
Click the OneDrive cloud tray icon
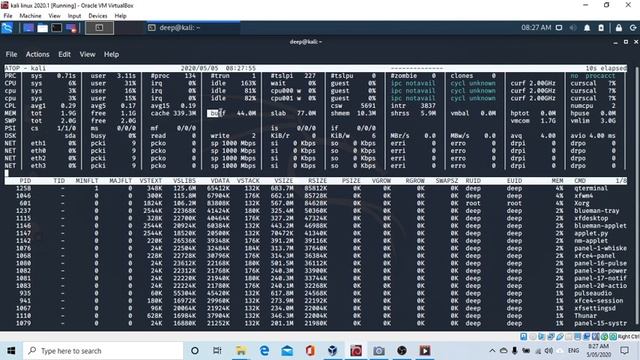tap(503, 351)
